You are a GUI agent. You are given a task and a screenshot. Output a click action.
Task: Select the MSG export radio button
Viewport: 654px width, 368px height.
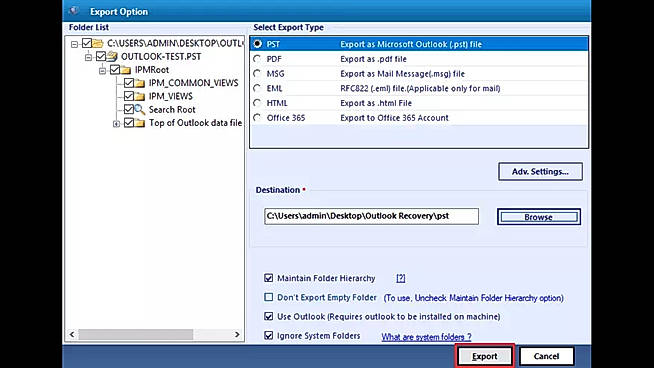(257, 73)
